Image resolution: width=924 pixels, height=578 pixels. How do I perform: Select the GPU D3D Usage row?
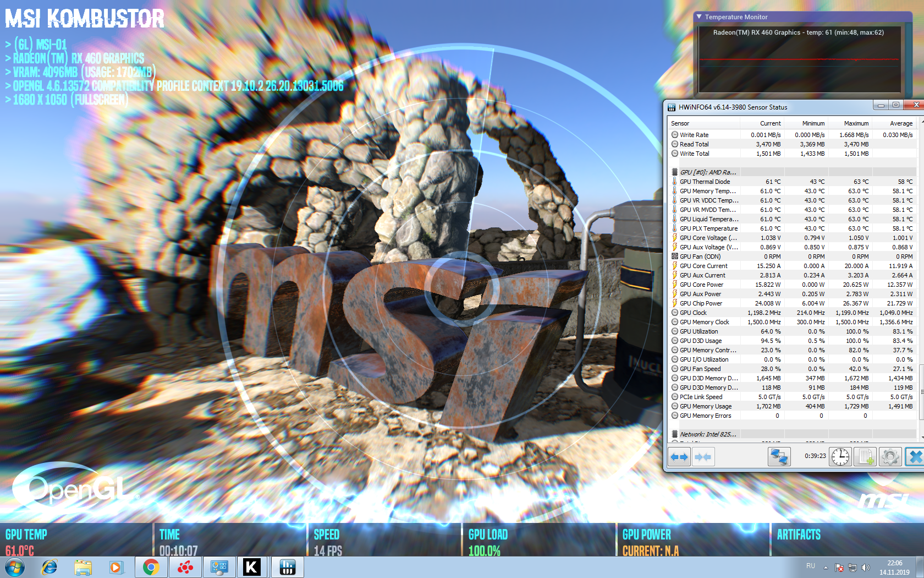[x=792, y=341]
